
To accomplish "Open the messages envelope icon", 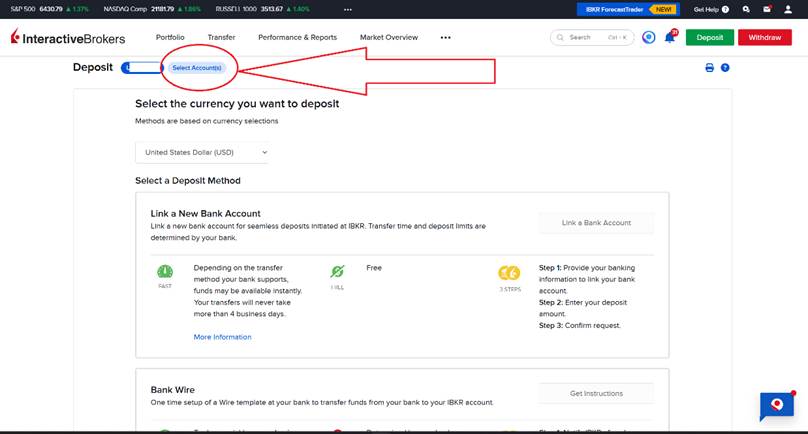I will (766, 9).
